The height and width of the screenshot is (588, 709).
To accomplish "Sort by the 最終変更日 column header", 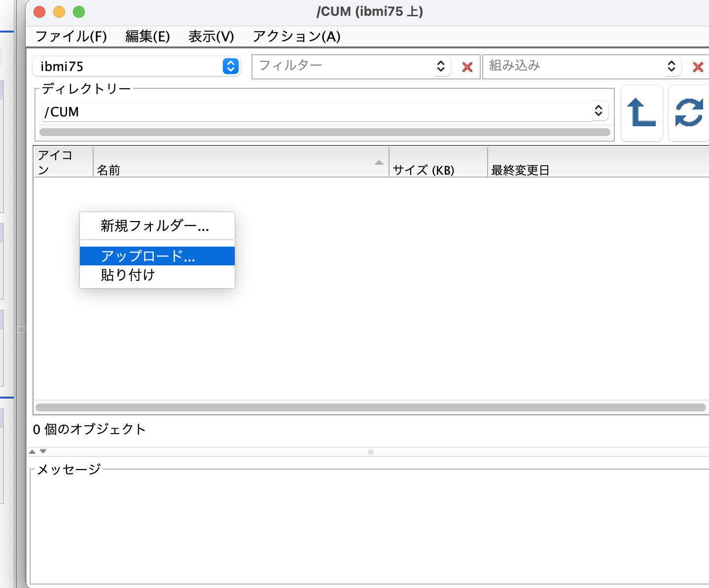I will tap(598, 162).
